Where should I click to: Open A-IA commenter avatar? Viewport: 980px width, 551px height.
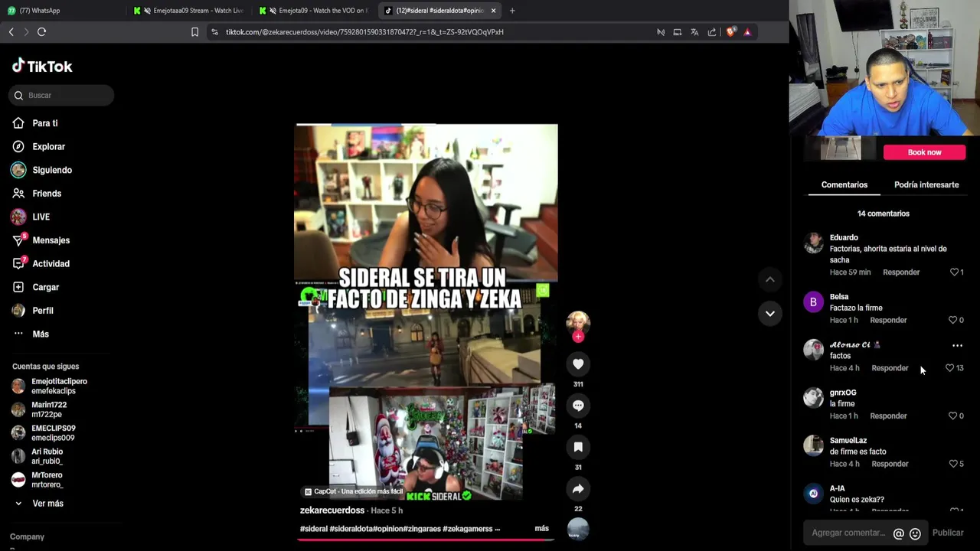(x=813, y=494)
